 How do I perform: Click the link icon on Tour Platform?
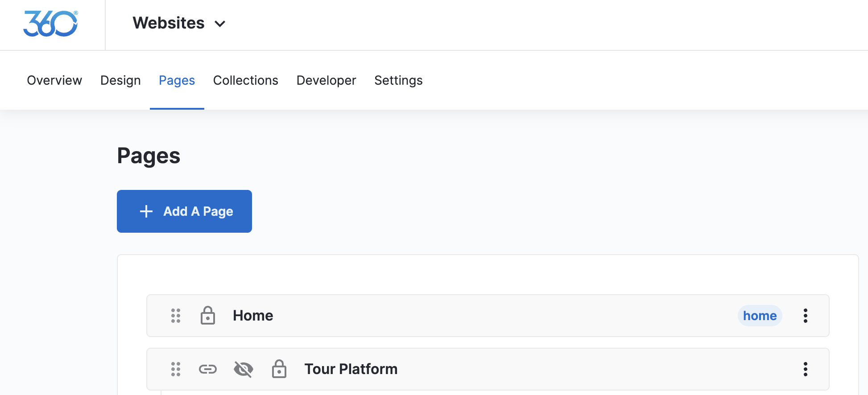pyautogui.click(x=208, y=369)
